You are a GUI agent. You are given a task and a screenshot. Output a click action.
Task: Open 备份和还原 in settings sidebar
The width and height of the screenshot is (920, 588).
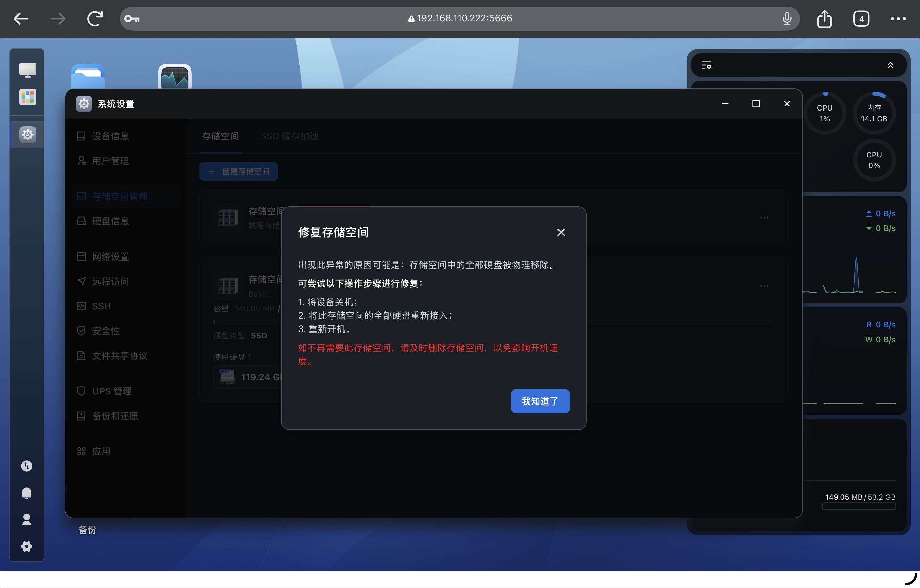(125, 416)
